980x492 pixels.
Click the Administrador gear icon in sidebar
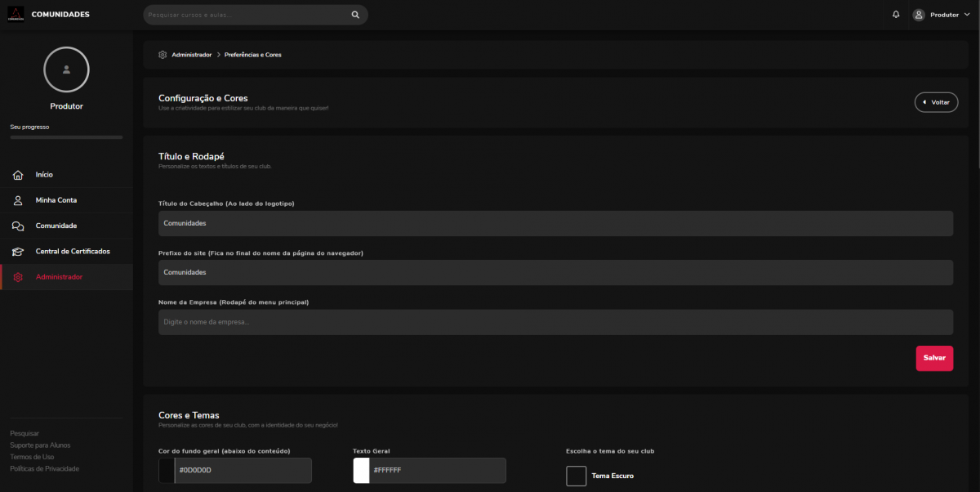pyautogui.click(x=18, y=277)
